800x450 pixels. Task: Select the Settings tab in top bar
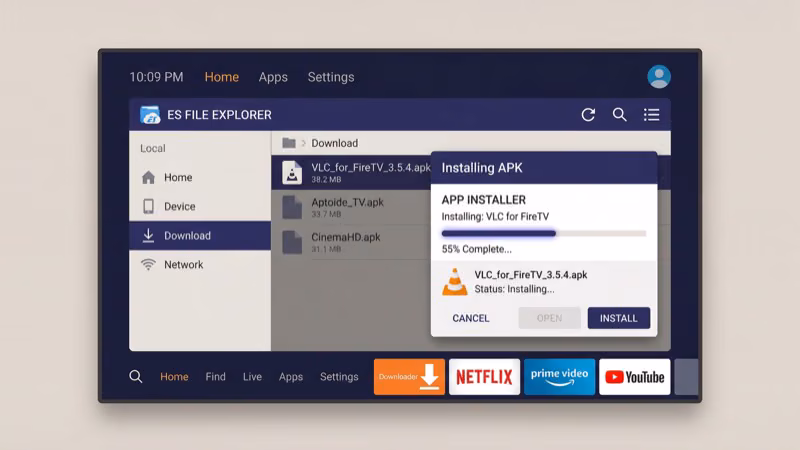point(331,77)
